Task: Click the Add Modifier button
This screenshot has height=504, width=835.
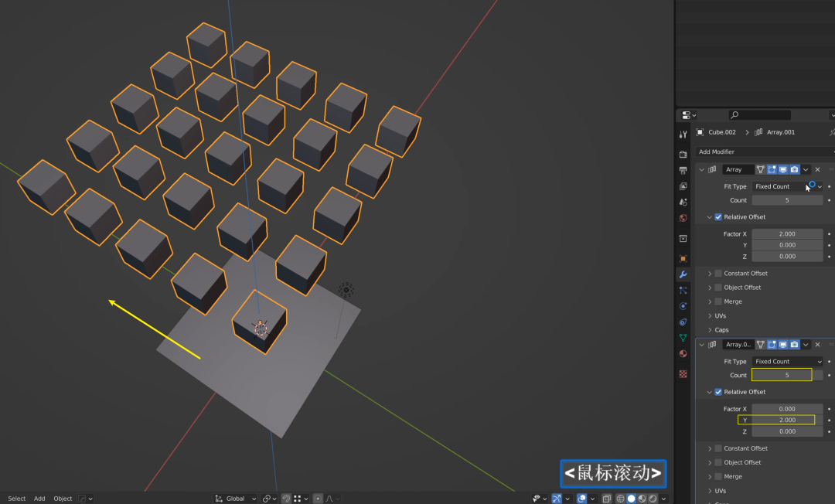Action: (765, 152)
